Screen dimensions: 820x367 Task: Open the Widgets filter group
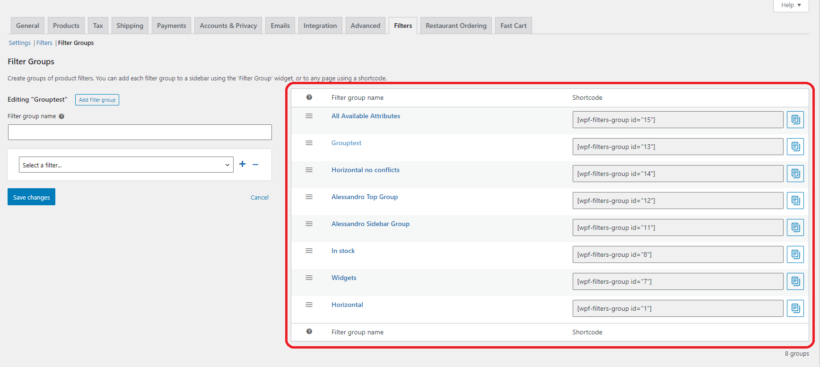pos(344,278)
